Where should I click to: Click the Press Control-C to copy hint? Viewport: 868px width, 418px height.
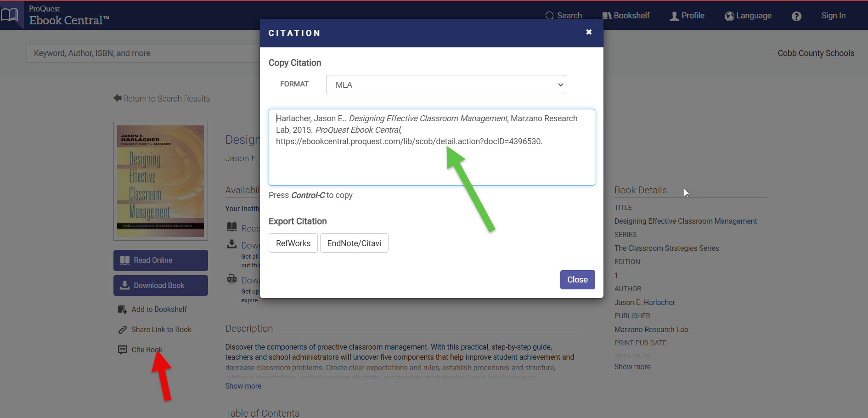tap(310, 195)
